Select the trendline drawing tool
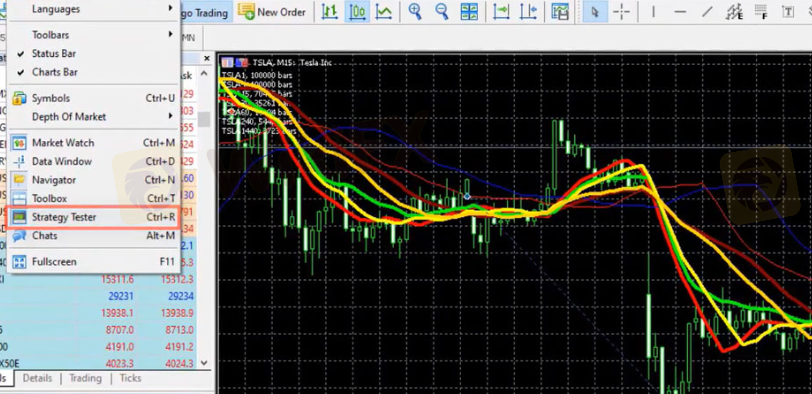 point(707,12)
